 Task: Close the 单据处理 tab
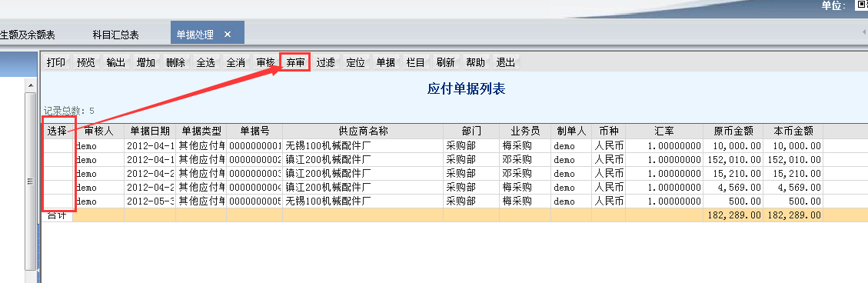tap(228, 35)
